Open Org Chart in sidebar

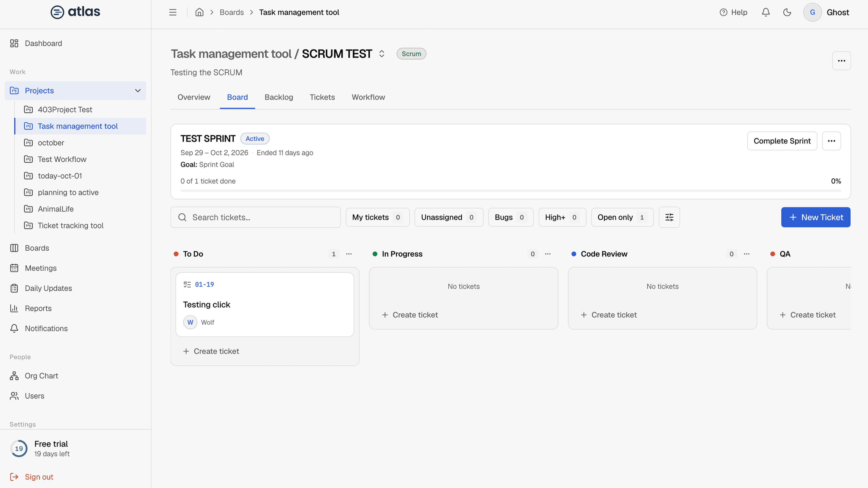click(x=75, y=376)
